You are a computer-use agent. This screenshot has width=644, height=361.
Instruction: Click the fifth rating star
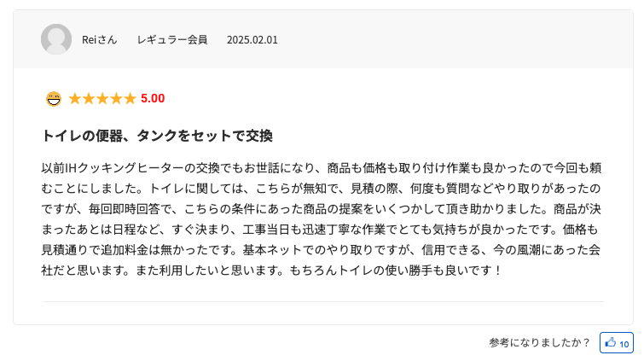[x=130, y=99]
